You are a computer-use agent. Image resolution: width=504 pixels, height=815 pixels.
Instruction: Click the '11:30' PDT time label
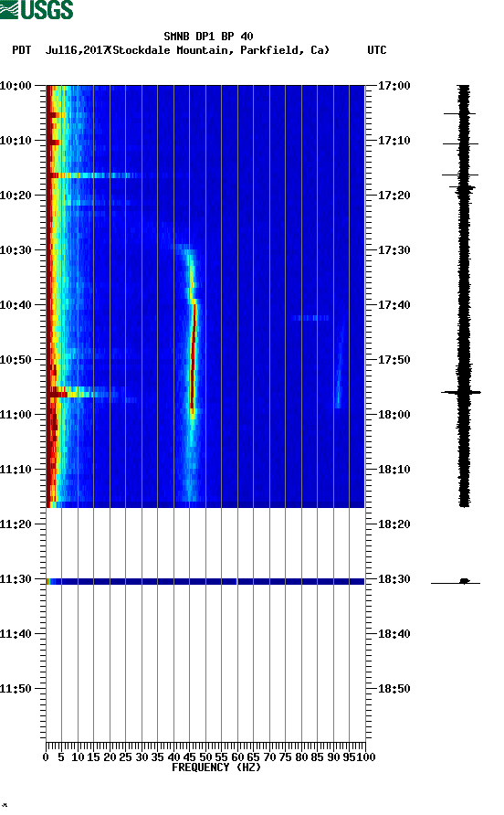(16, 579)
